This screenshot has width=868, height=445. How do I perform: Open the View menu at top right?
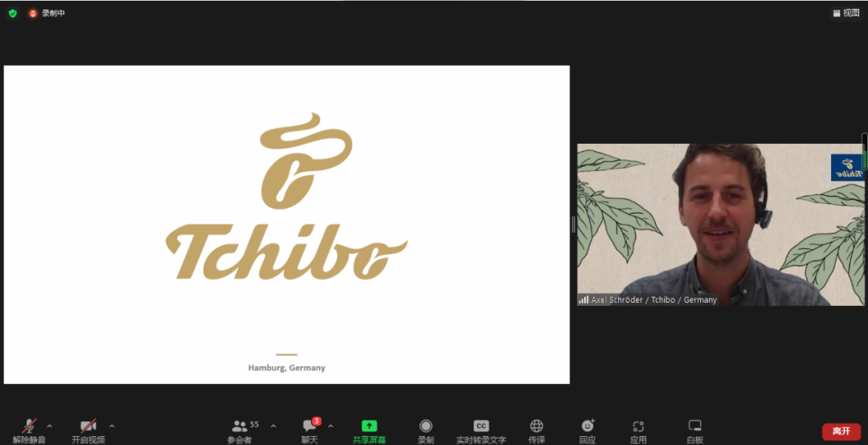(x=845, y=13)
